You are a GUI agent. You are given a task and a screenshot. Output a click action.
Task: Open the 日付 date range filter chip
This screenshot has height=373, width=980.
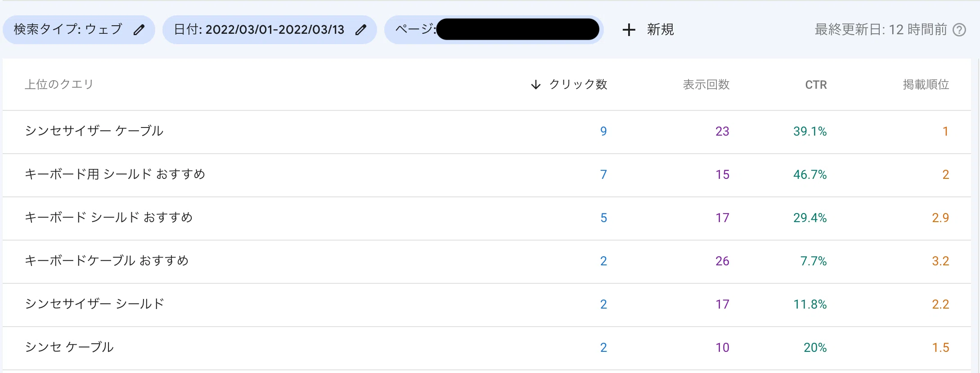270,30
